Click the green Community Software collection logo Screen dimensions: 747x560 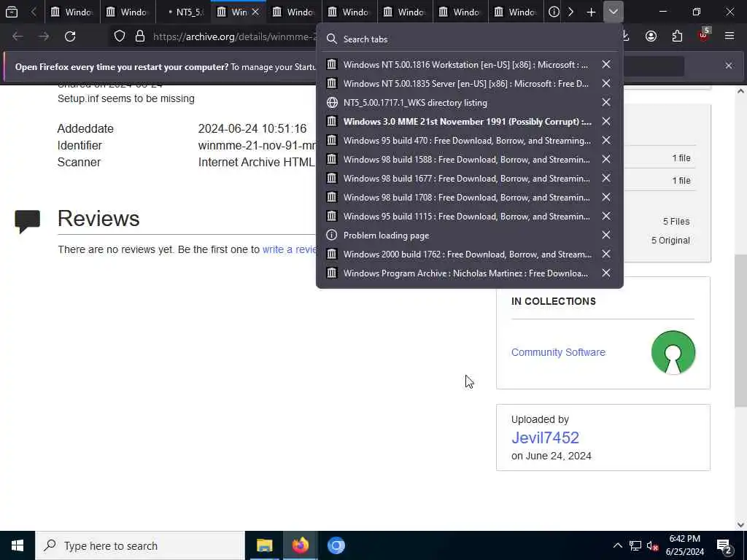(x=673, y=352)
